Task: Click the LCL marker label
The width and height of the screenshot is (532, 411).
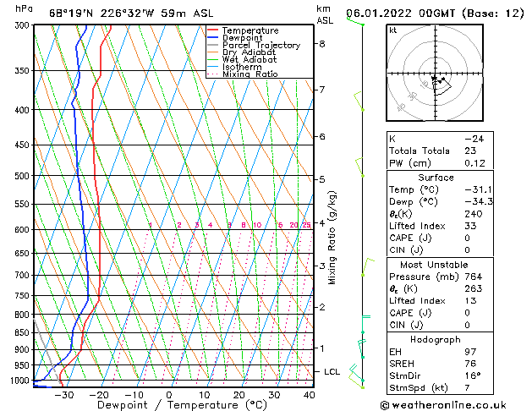Action: coord(332,372)
